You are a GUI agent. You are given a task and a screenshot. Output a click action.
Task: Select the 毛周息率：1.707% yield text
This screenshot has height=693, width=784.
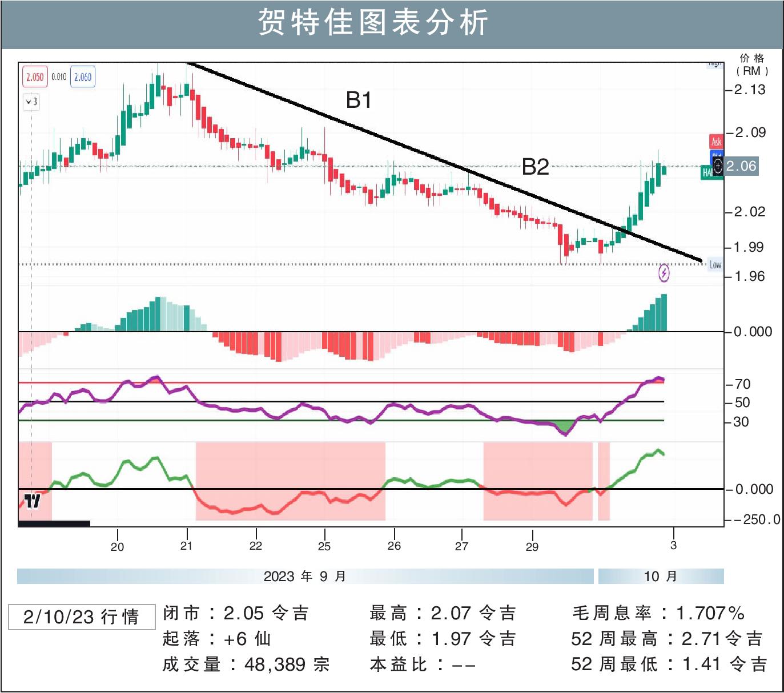(658, 613)
